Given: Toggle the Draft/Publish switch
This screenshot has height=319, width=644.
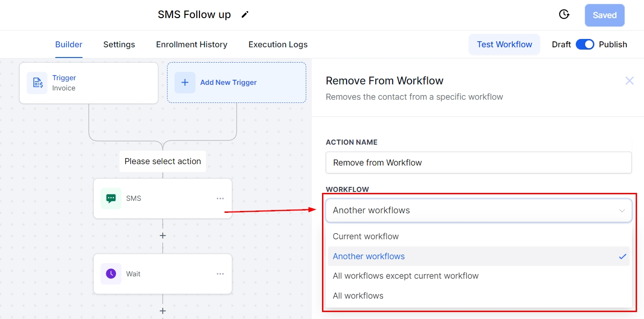Looking at the screenshot, I should (x=585, y=45).
